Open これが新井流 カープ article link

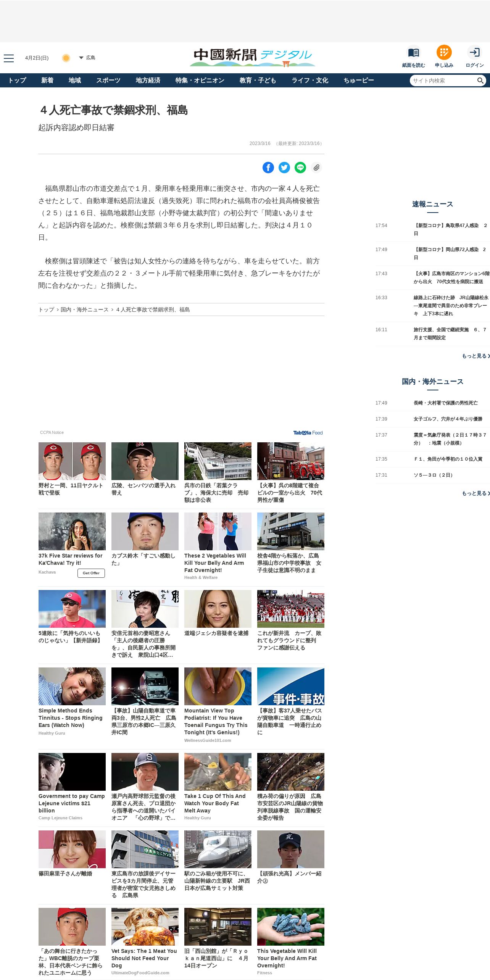(289, 640)
